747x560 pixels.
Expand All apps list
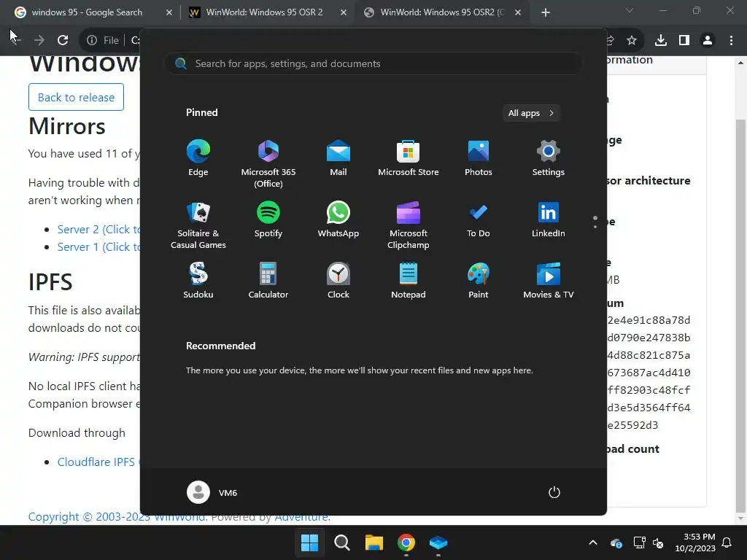tap(531, 113)
